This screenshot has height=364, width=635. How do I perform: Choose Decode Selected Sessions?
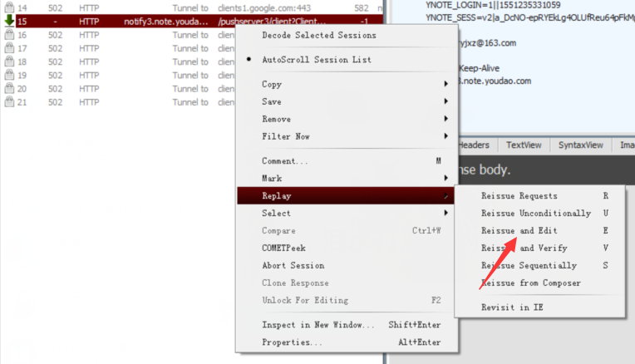(347, 35)
